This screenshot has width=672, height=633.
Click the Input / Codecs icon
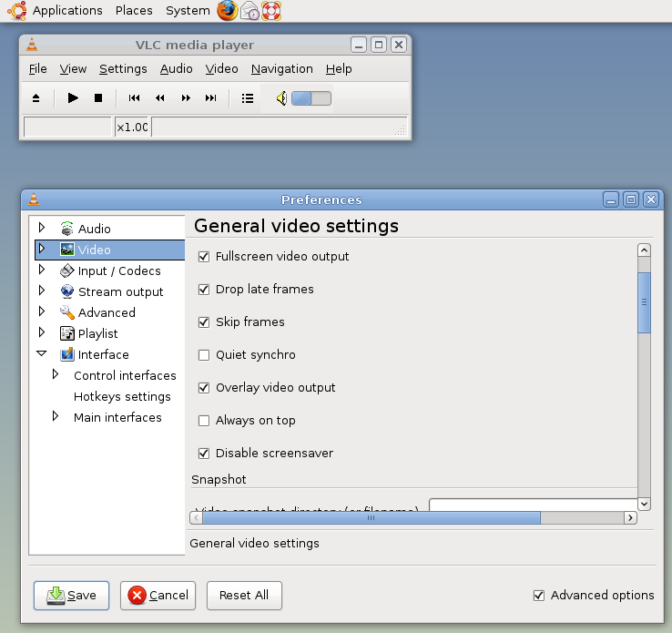coord(66,271)
